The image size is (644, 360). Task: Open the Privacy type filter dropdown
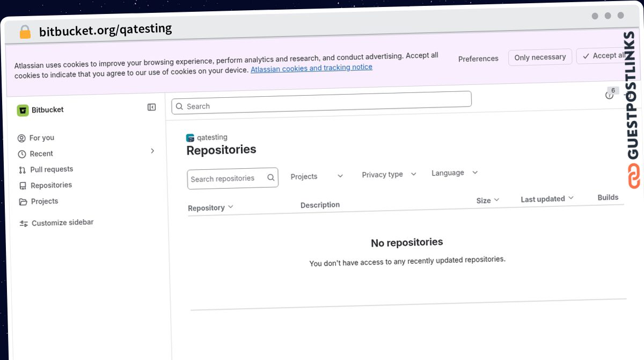(x=389, y=175)
